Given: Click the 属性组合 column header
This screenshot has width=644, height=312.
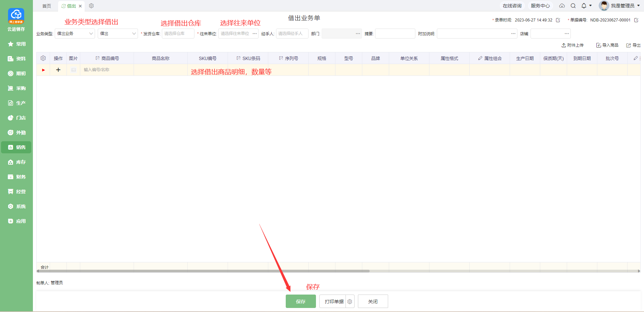Looking at the screenshot, I should pos(490,58).
